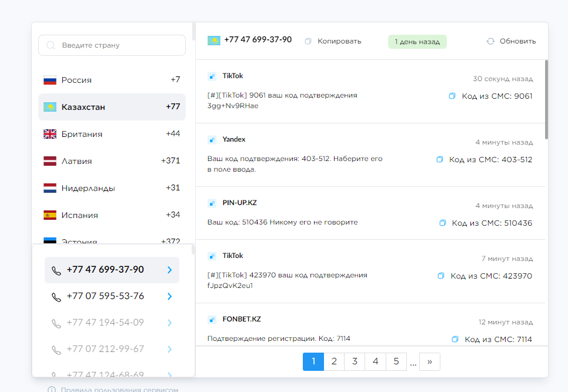Select Испания in the country list

(112, 215)
